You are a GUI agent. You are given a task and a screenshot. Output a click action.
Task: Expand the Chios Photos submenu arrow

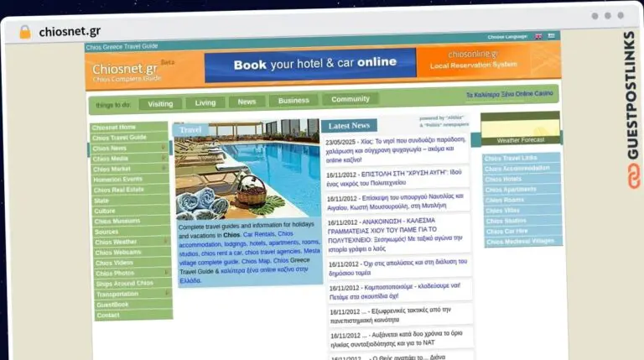click(x=167, y=272)
